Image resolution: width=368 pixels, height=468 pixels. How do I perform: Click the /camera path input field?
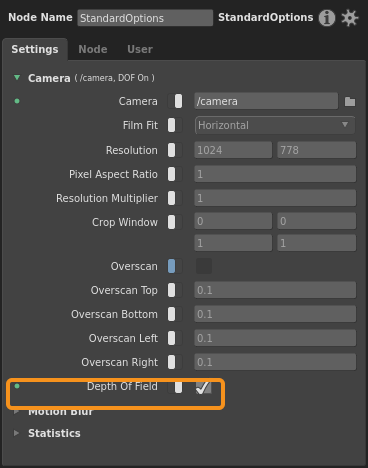[x=266, y=101]
